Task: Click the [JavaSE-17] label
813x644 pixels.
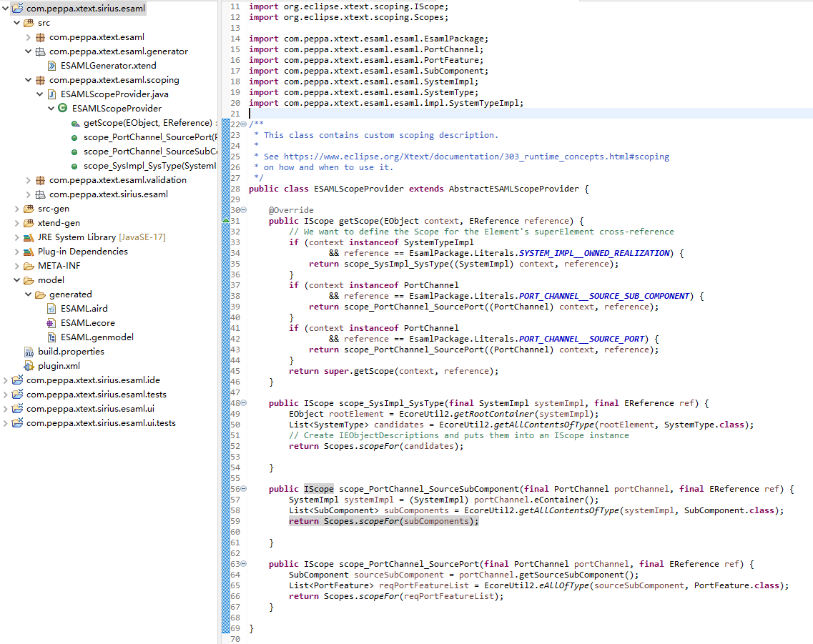Action: point(142,237)
